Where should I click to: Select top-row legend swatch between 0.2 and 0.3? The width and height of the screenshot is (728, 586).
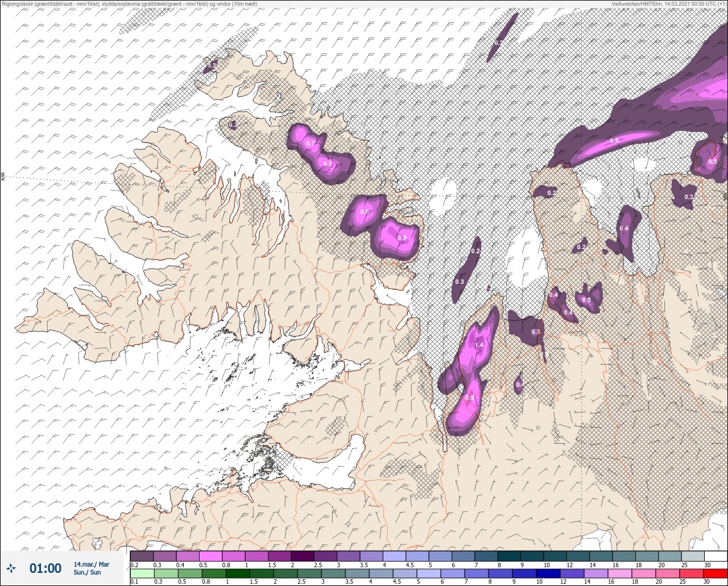(x=142, y=556)
